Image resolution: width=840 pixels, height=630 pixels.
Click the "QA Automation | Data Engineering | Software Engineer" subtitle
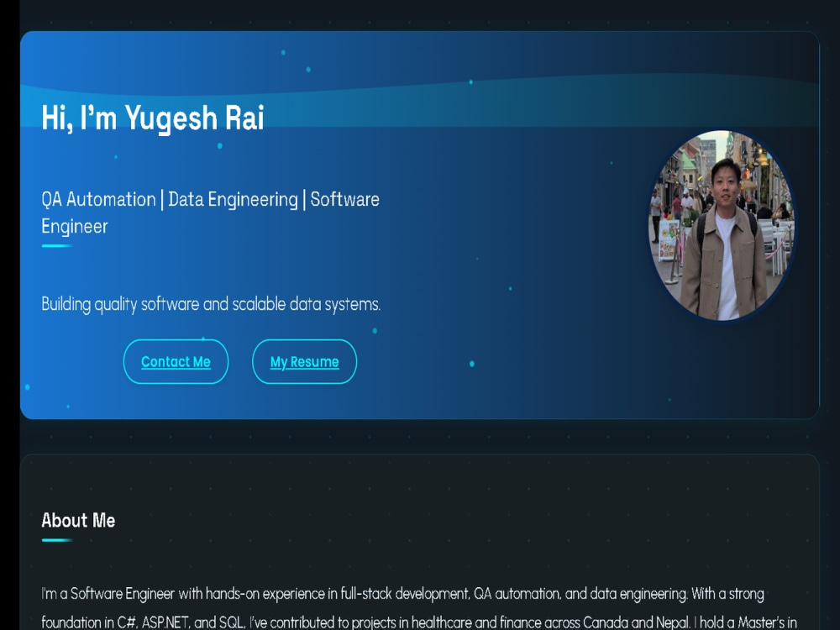(211, 213)
